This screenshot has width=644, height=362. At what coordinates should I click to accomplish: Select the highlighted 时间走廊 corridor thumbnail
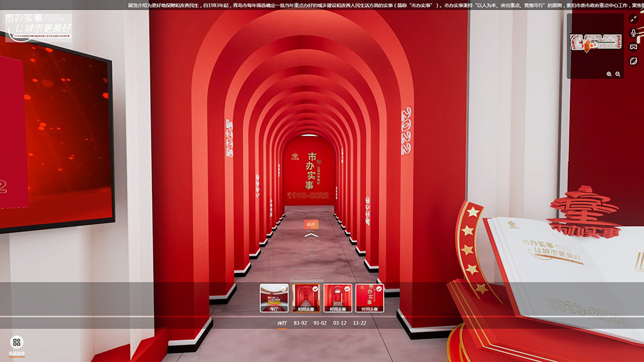[x=306, y=298]
